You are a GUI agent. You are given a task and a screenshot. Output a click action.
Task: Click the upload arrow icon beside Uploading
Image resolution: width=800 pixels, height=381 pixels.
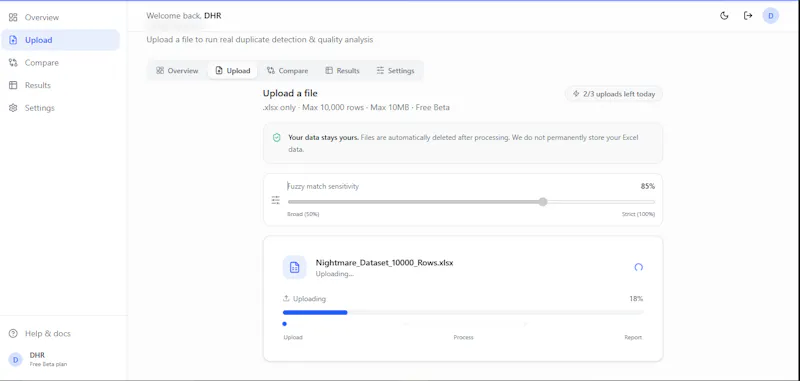(x=286, y=298)
